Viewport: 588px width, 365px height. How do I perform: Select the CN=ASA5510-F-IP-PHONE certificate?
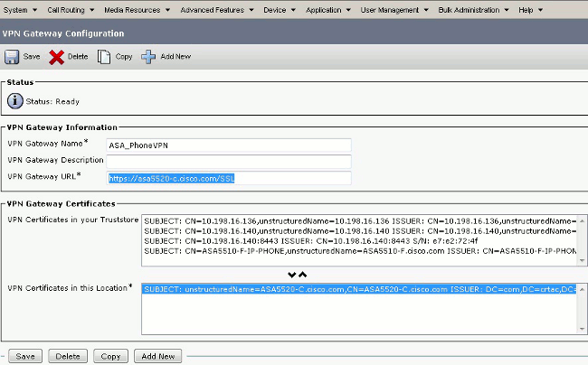pyautogui.click(x=360, y=251)
